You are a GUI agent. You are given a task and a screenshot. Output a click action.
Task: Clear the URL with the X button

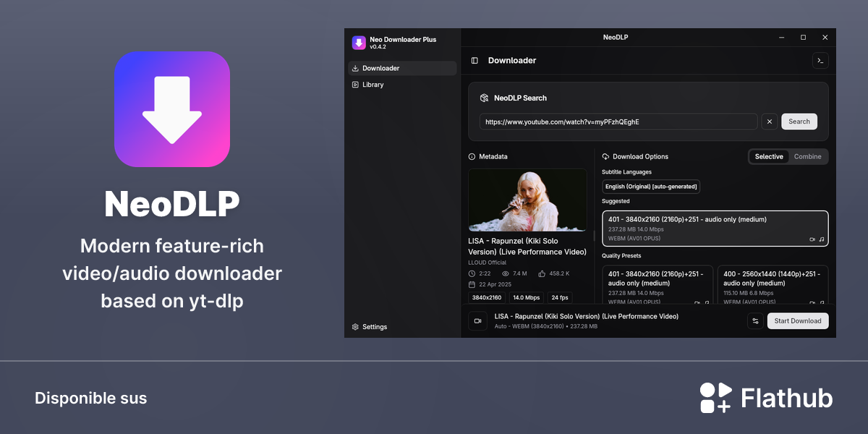click(x=770, y=122)
